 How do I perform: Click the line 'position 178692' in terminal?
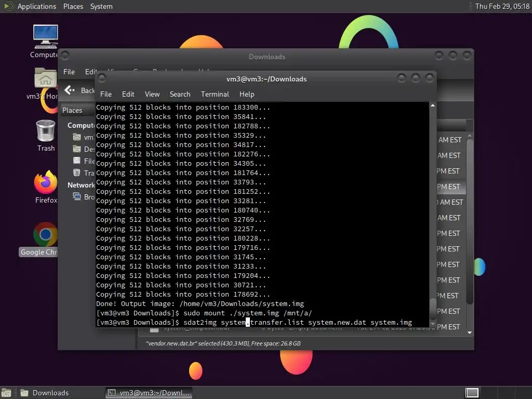(183, 295)
